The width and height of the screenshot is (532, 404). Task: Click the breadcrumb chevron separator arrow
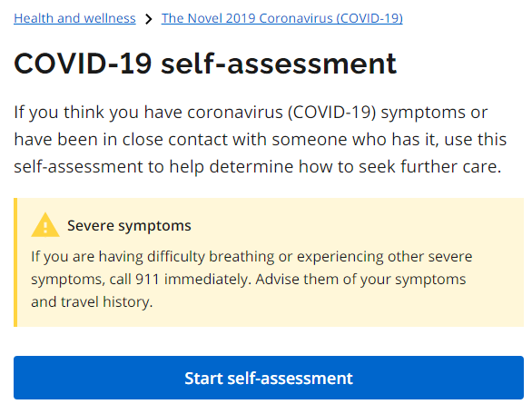pos(148,19)
